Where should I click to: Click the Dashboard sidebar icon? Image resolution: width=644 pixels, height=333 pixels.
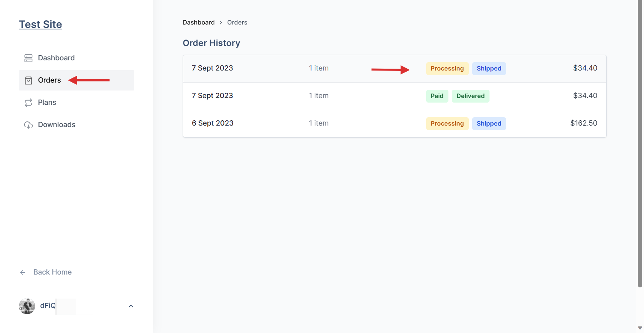28,58
